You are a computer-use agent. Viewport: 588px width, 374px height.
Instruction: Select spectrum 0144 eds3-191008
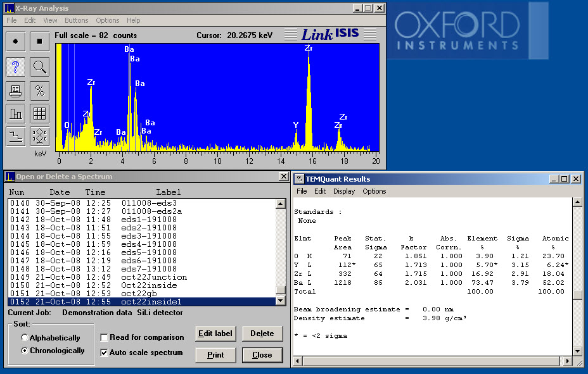pos(142,236)
